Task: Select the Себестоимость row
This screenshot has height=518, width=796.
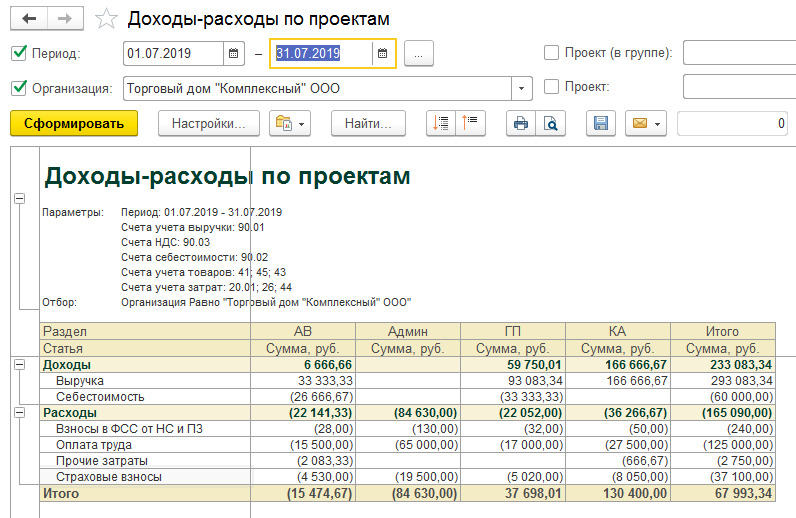Action: pyautogui.click(x=145, y=397)
